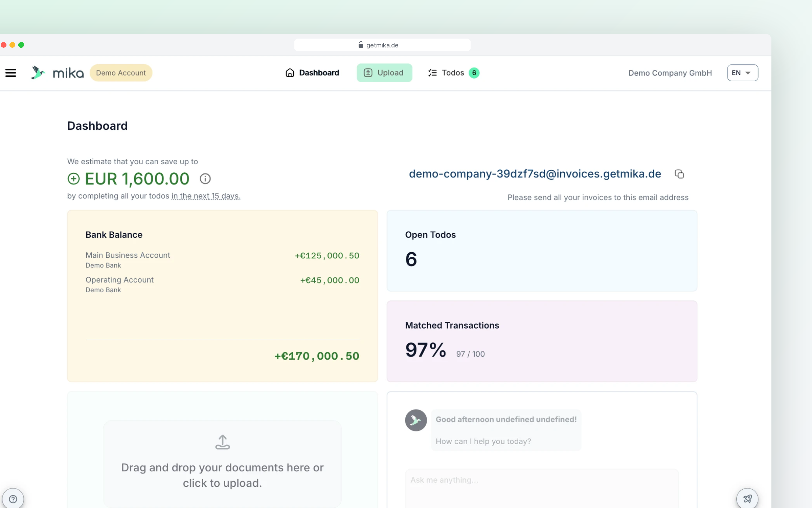The width and height of the screenshot is (812, 508).
Task: Click "in the next 15 days" underlined text
Action: (206, 196)
